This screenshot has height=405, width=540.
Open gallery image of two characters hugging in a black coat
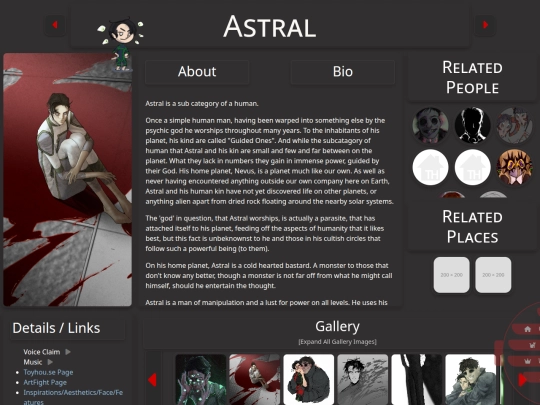(309, 380)
